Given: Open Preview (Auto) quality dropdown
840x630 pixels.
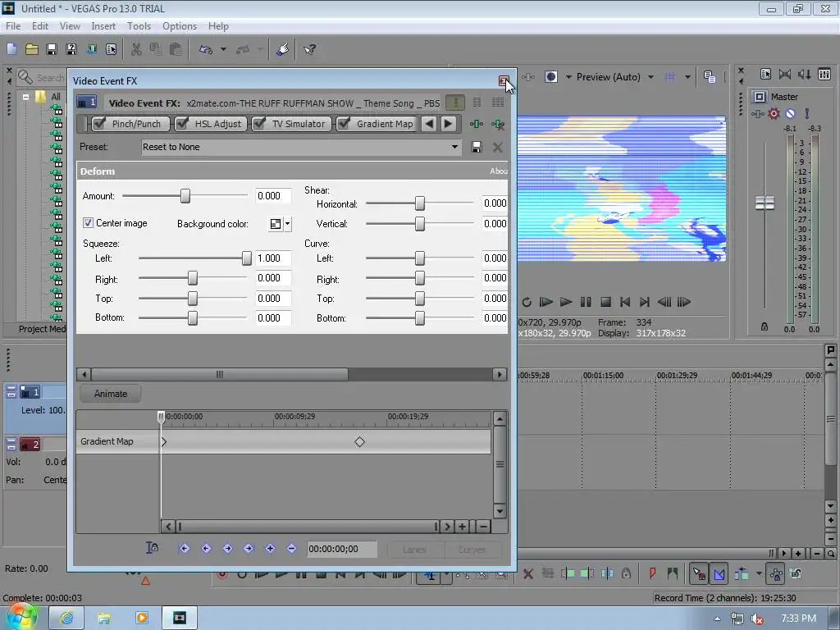Looking at the screenshot, I should [x=651, y=77].
